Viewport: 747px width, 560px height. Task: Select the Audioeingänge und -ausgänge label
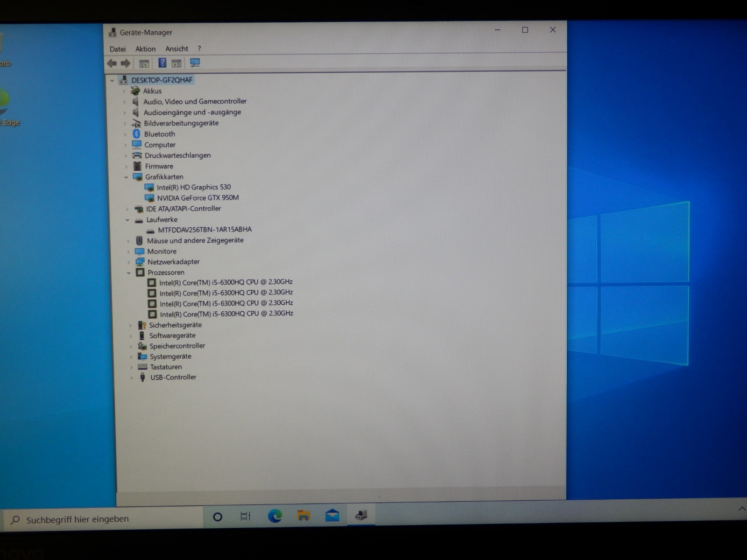click(192, 112)
